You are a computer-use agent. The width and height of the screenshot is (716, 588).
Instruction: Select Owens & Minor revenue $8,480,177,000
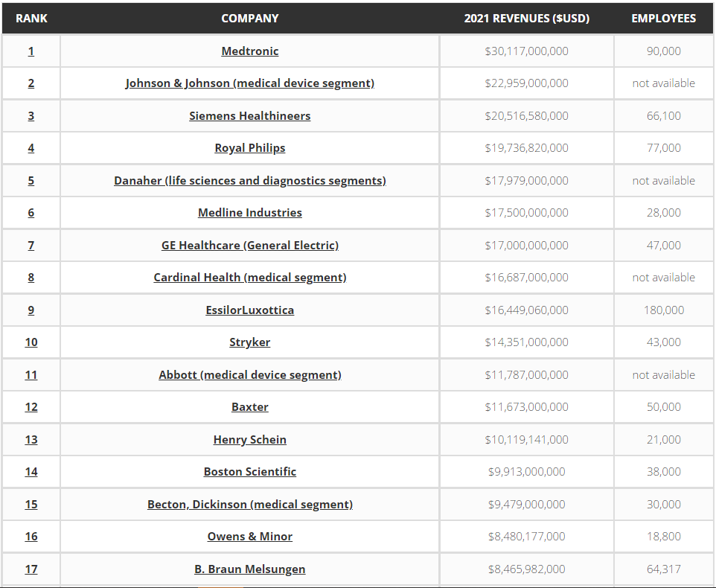tap(526, 537)
